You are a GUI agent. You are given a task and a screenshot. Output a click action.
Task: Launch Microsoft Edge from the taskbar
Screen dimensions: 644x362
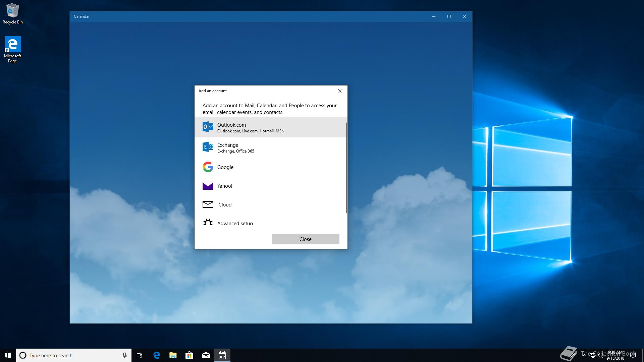(x=157, y=355)
